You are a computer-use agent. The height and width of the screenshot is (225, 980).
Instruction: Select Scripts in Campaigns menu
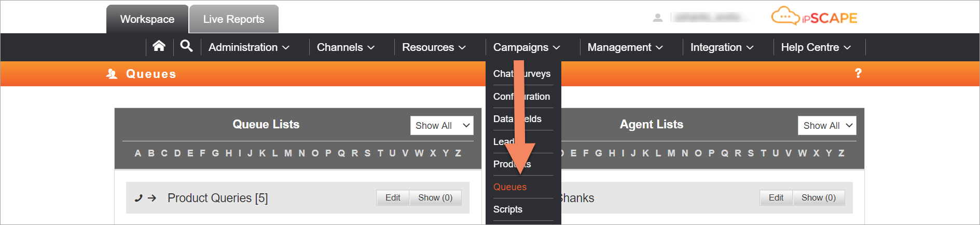click(508, 209)
